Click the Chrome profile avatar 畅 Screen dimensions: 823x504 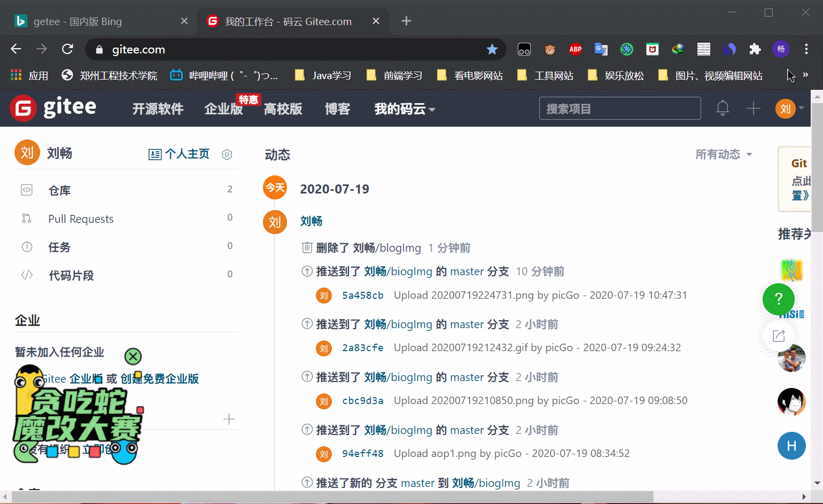[x=781, y=49]
